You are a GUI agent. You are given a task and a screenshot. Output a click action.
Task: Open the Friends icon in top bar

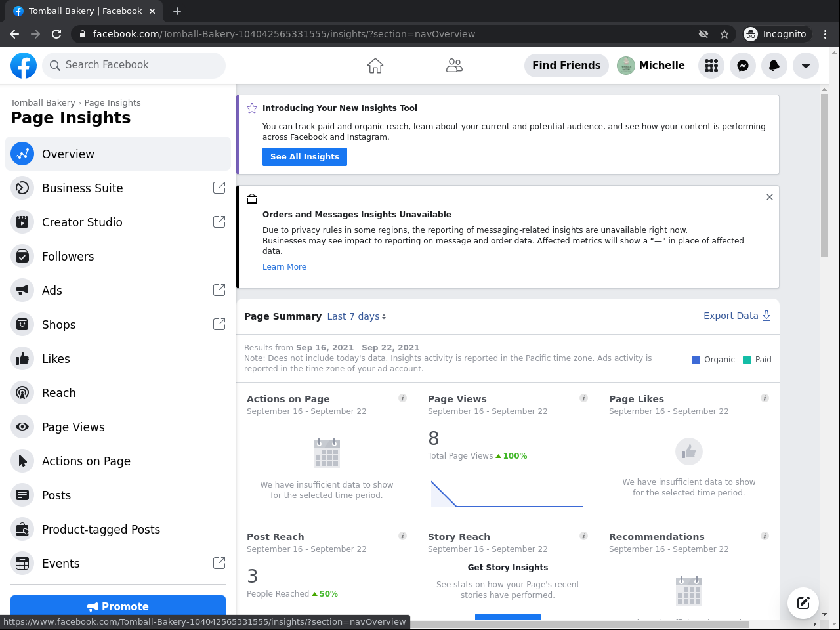coord(454,66)
